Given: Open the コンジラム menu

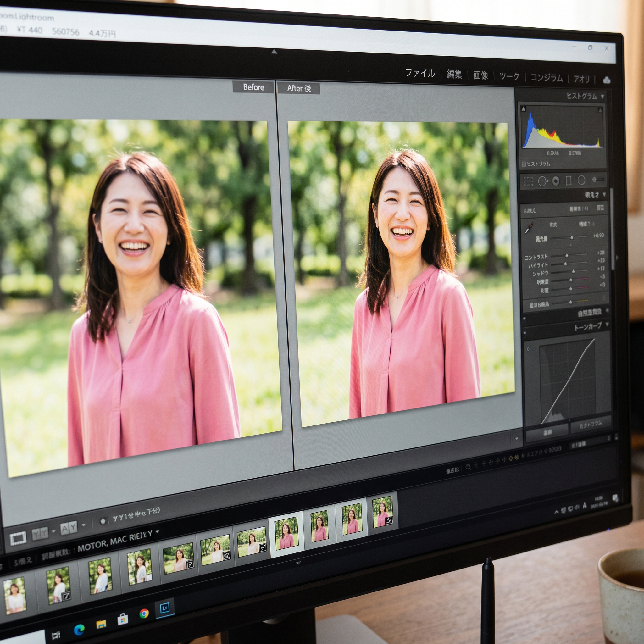Looking at the screenshot, I should click(547, 78).
